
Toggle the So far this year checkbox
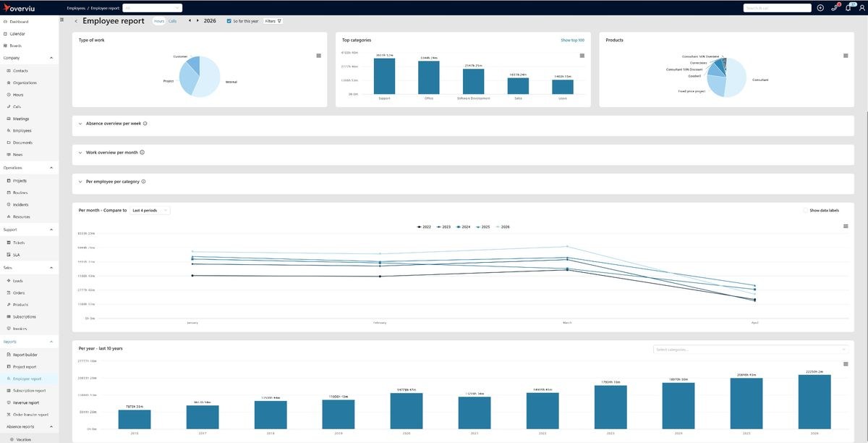[229, 21]
